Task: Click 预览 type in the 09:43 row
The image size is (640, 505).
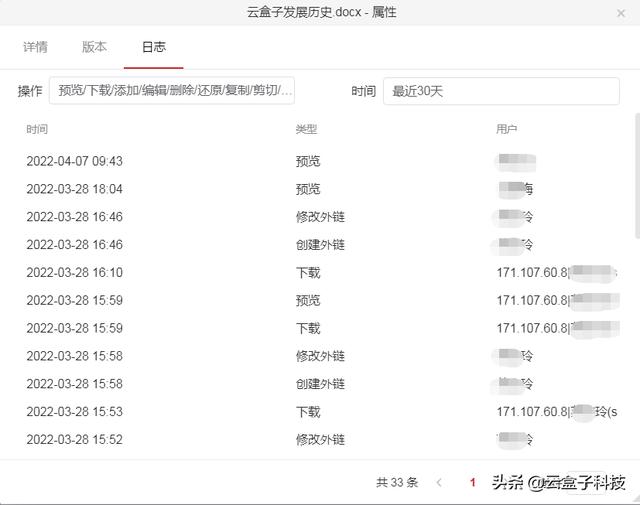Action: [x=308, y=161]
